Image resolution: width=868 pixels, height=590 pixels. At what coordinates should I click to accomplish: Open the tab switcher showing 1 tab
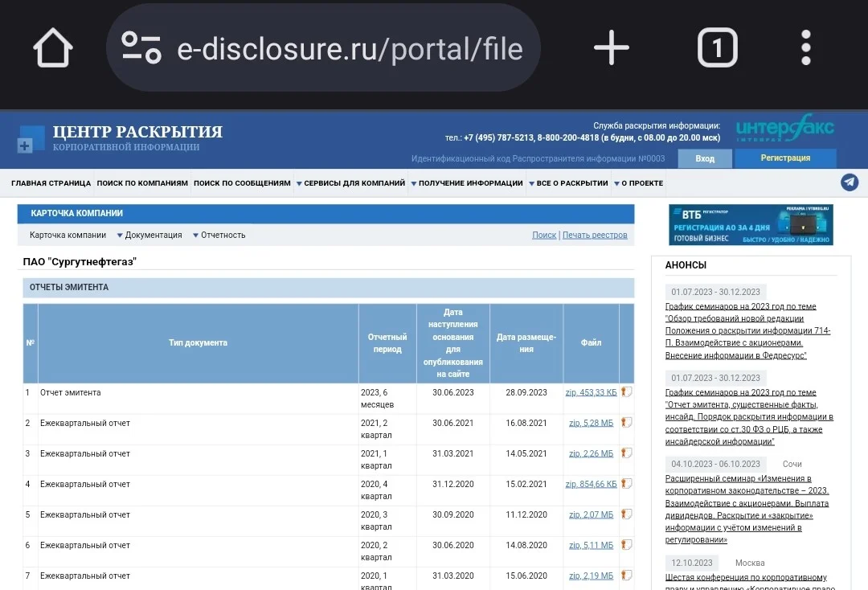(x=718, y=47)
